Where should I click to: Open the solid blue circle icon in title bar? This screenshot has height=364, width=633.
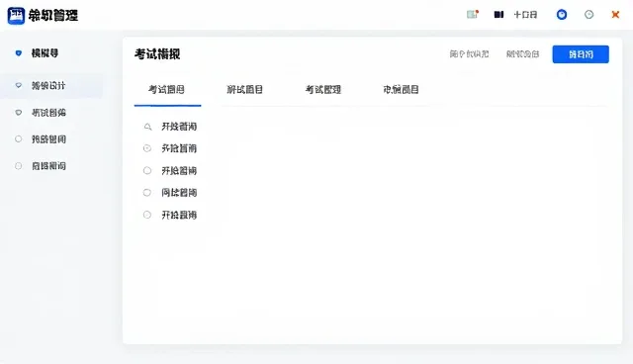click(x=562, y=15)
